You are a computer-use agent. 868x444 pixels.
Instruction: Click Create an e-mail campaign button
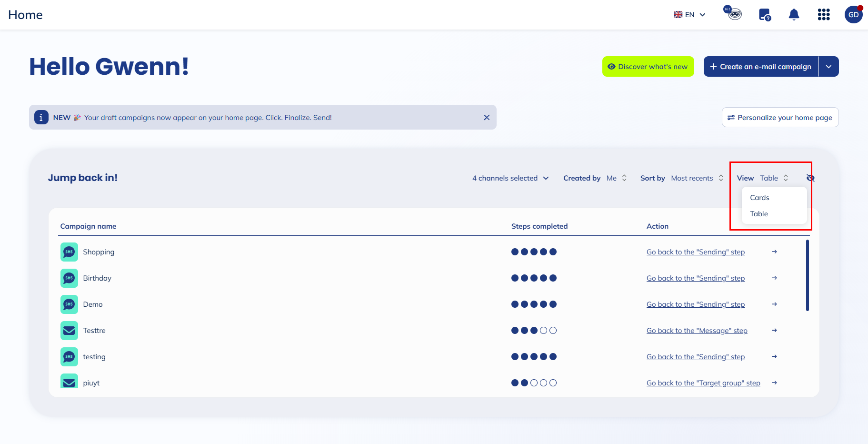(761, 67)
